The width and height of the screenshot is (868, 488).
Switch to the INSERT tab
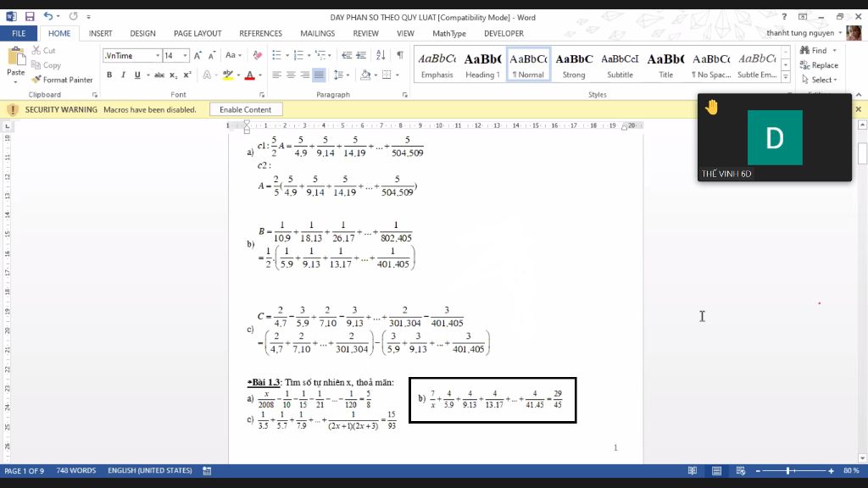click(x=100, y=33)
